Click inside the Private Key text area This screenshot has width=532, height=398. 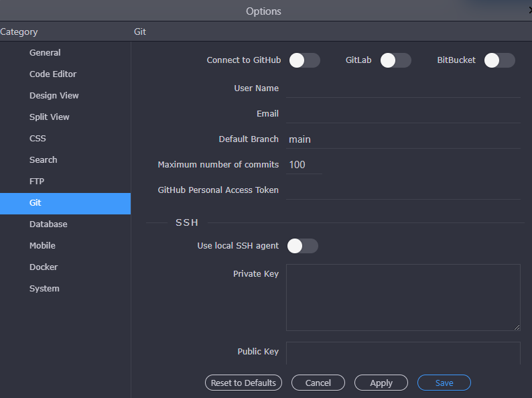pyautogui.click(x=403, y=297)
